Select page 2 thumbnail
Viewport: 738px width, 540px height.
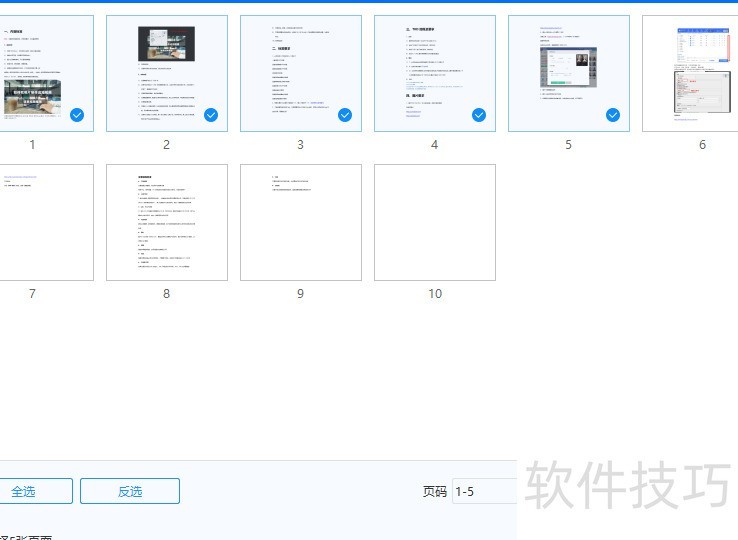pos(167,73)
